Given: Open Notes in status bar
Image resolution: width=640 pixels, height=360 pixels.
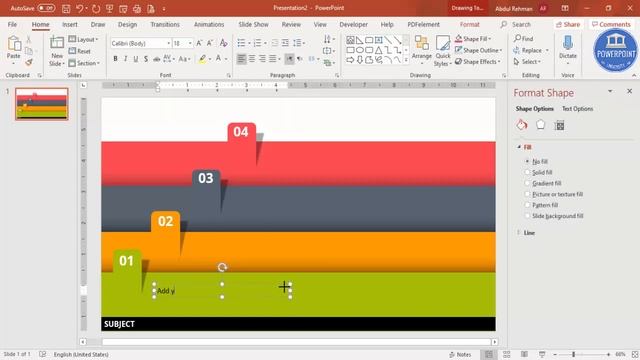Looking at the screenshot, I should (x=460, y=355).
